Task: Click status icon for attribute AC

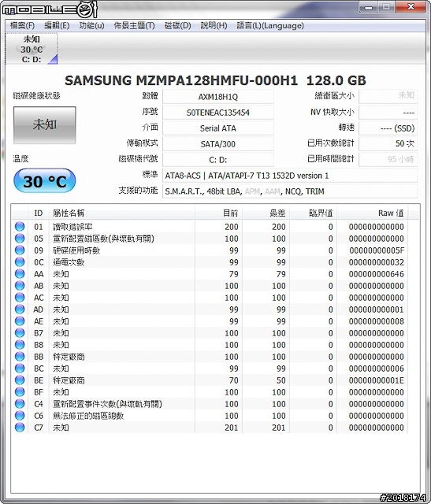Action: pyautogui.click(x=20, y=298)
